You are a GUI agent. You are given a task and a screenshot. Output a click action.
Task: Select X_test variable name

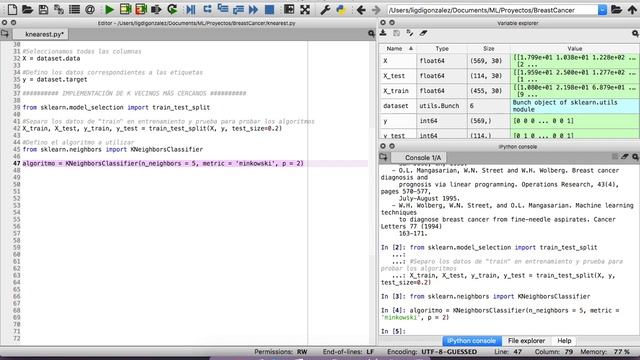pos(398,76)
